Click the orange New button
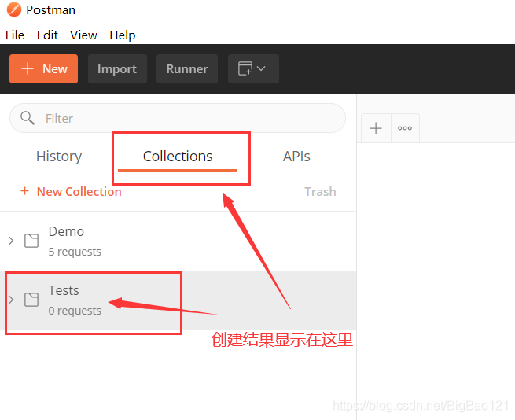 [44, 68]
